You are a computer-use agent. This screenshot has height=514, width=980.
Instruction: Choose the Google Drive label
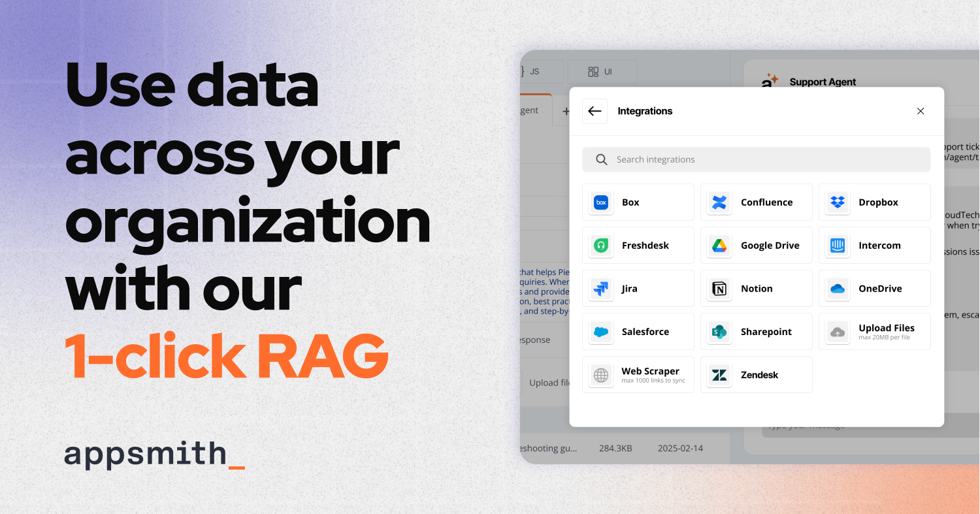point(770,246)
